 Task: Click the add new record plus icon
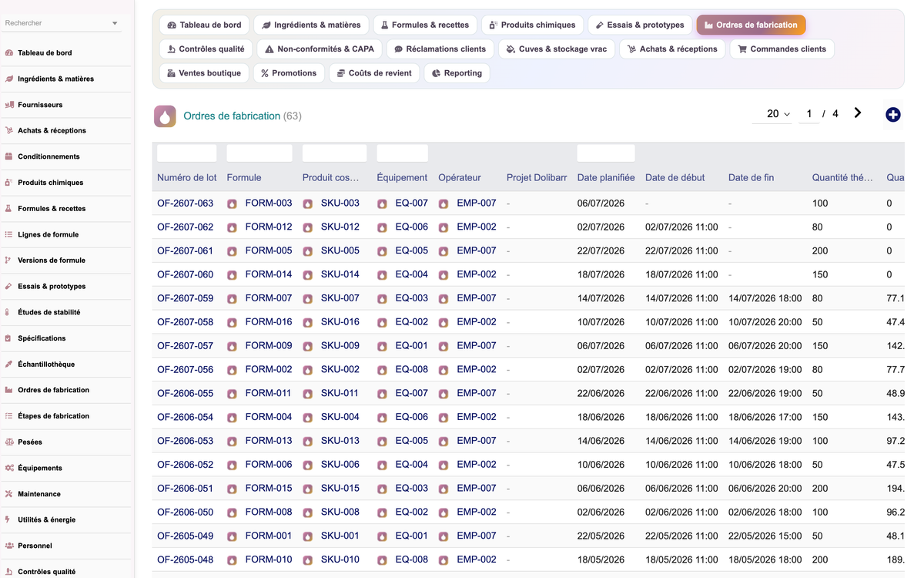892,115
